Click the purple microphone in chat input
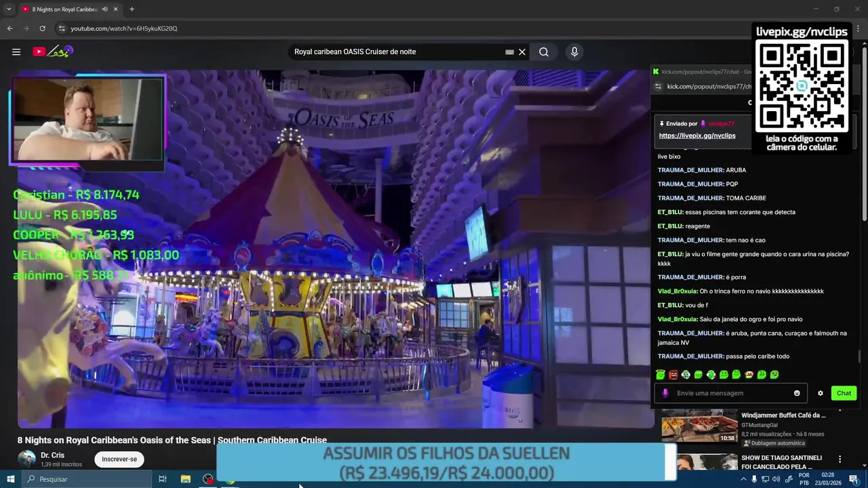The width and height of the screenshot is (868, 488). 665,393
